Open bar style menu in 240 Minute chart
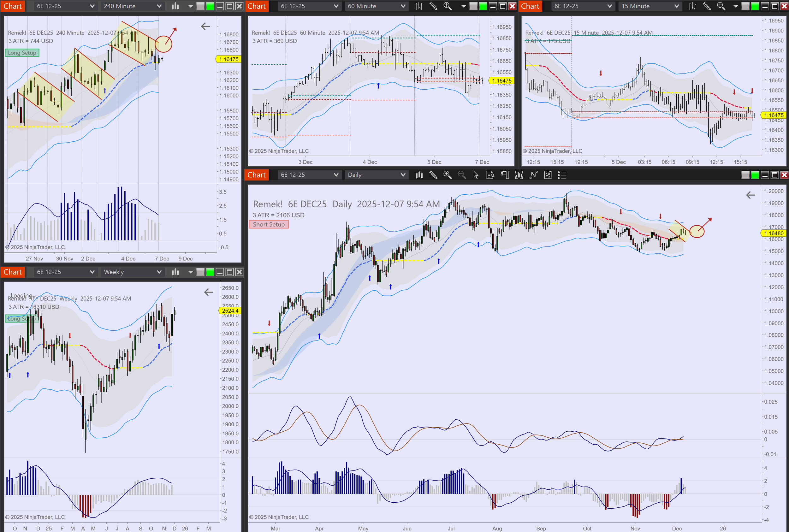Viewport: 789px width, 532px height. 175,6
